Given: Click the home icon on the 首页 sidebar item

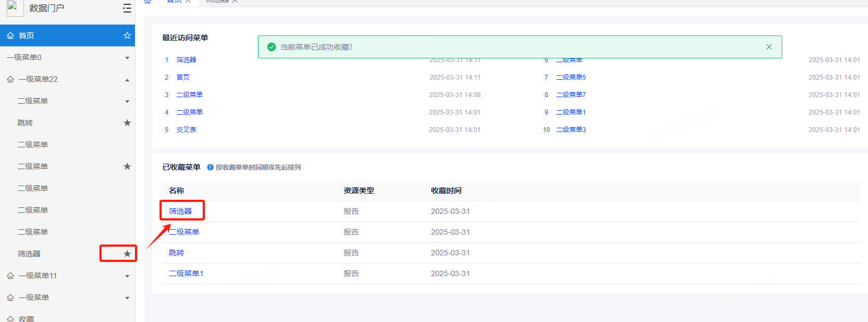Looking at the screenshot, I should (x=10, y=35).
